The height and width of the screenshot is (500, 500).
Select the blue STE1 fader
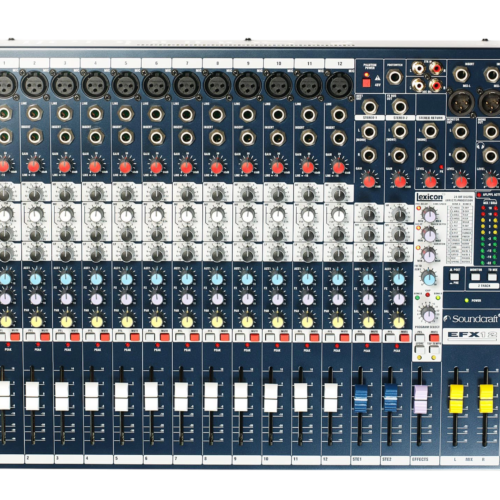(360, 398)
